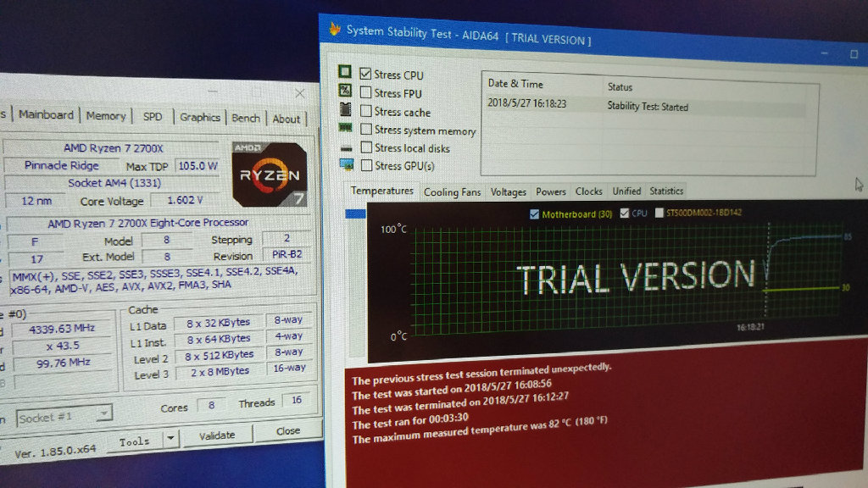Toggle the ST500DM002 disk graph checkbox
Screen dimensions: 868x488
659,213
